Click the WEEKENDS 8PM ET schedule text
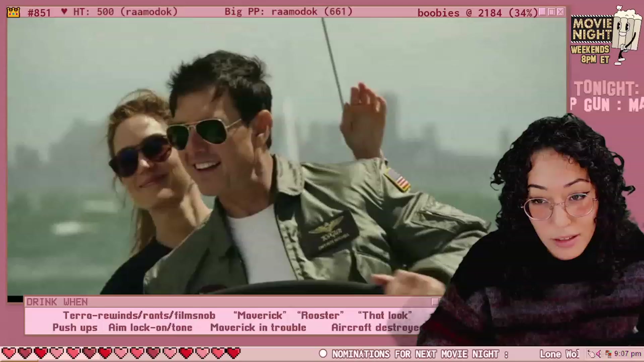 [x=590, y=55]
